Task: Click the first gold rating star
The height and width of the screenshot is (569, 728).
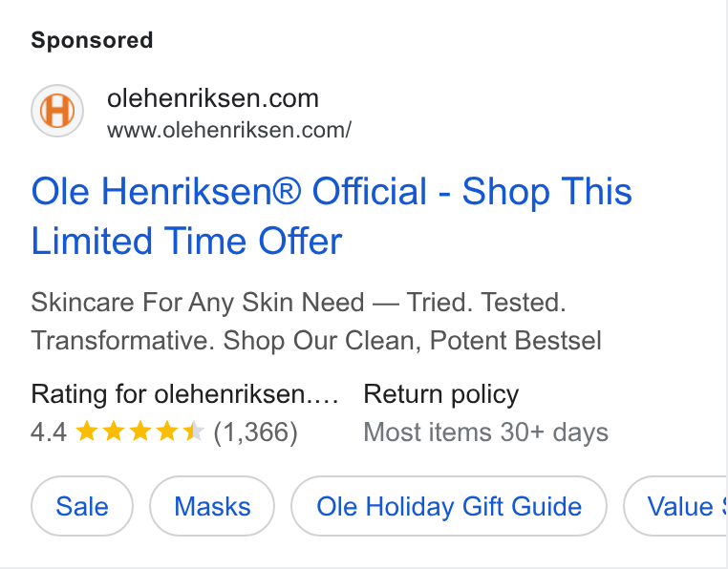Action: pos(86,432)
